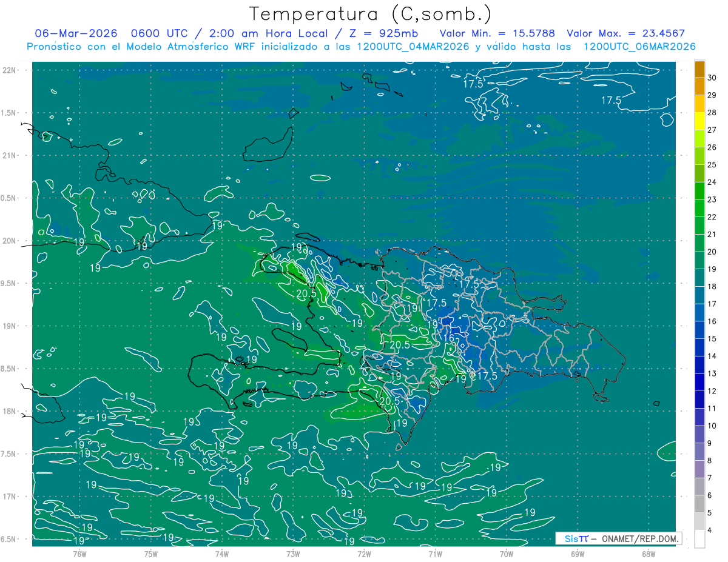Screen dimensions: 728x562
Task: Click the "75W" longitude axis label
Action: 151,554
